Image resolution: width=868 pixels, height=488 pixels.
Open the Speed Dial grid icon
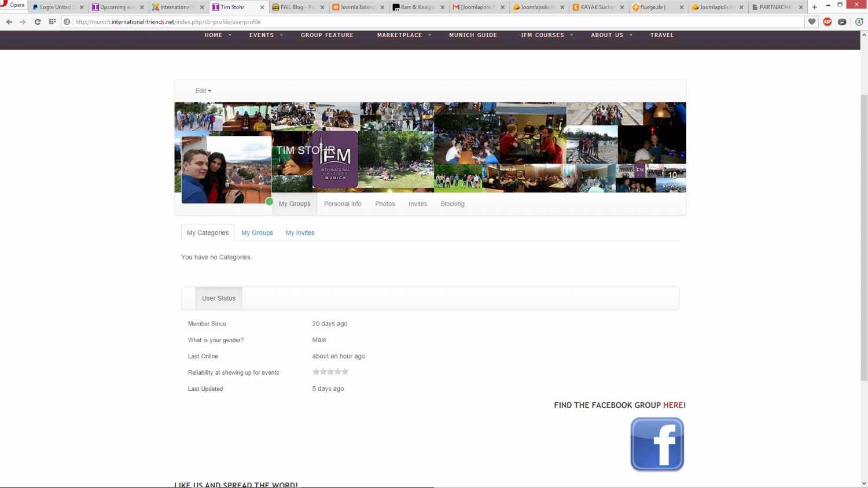(52, 22)
